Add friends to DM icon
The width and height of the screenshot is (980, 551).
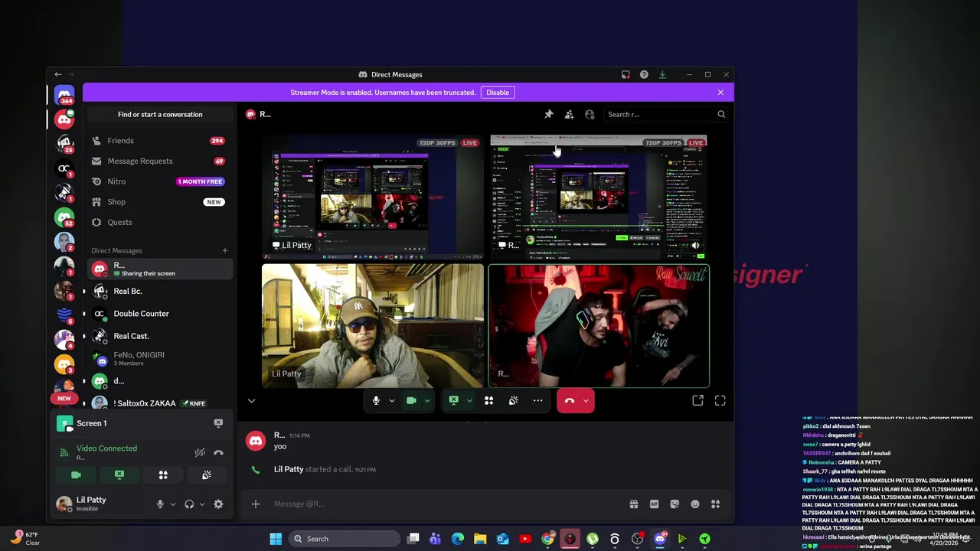pyautogui.click(x=569, y=114)
